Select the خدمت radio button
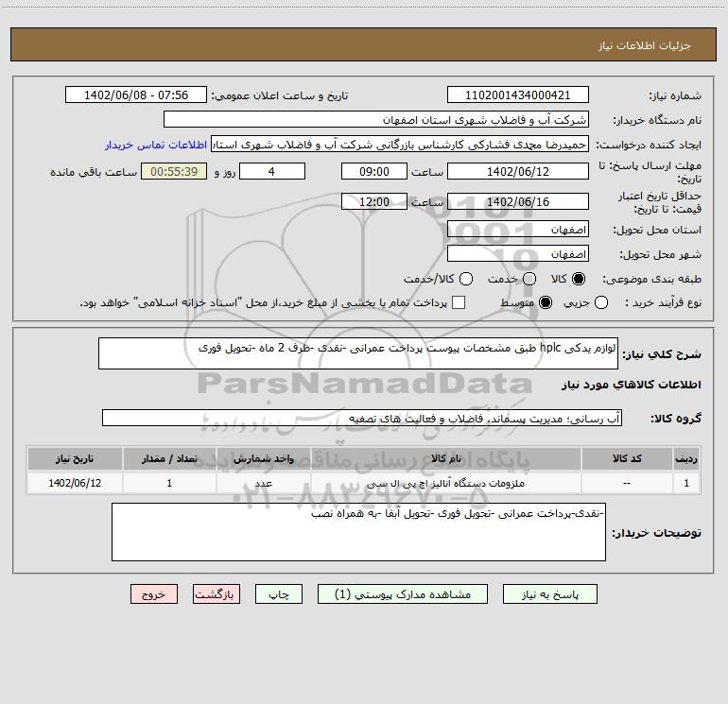The image size is (728, 704). click(x=529, y=279)
